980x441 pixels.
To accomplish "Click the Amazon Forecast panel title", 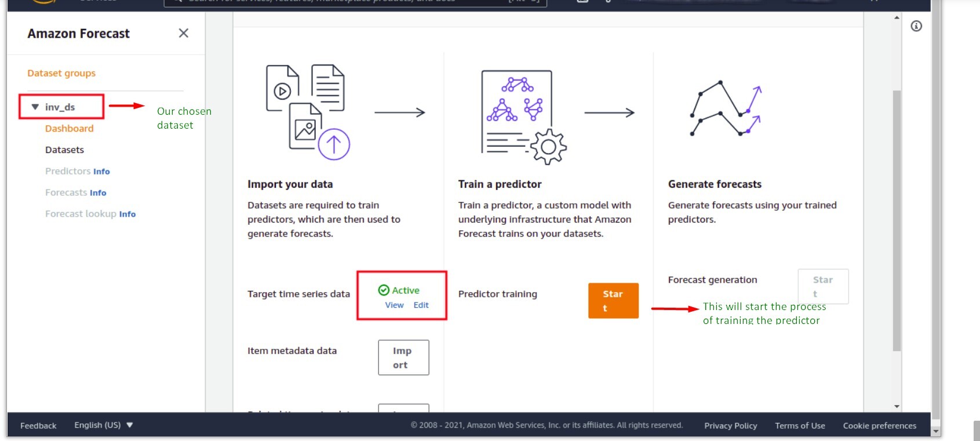I will [x=78, y=34].
